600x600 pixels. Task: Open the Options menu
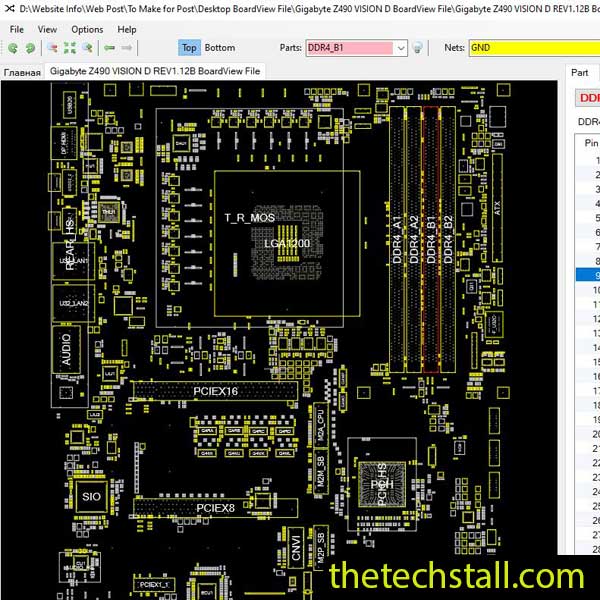click(87, 29)
